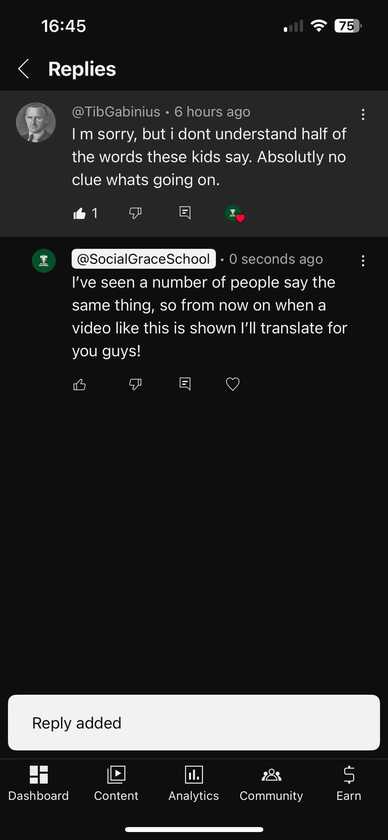Viewport: 388px width, 840px height.
Task: Tap the SocialGraceSchool green avatar
Action: (44, 261)
